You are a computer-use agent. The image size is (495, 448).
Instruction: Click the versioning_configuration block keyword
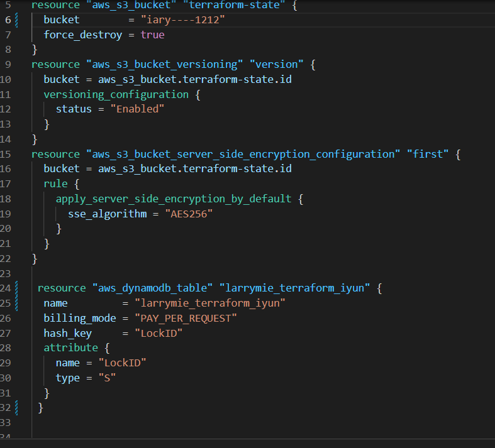pos(116,94)
